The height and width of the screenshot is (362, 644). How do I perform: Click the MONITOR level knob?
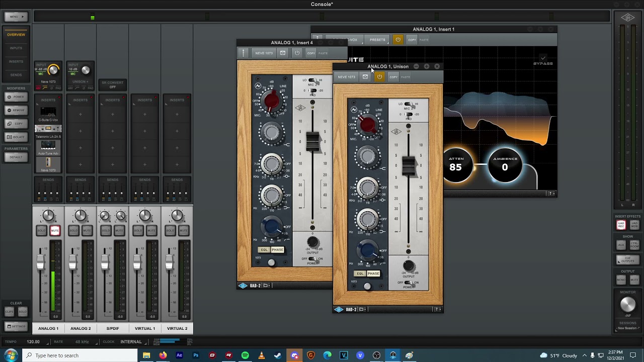627,304
